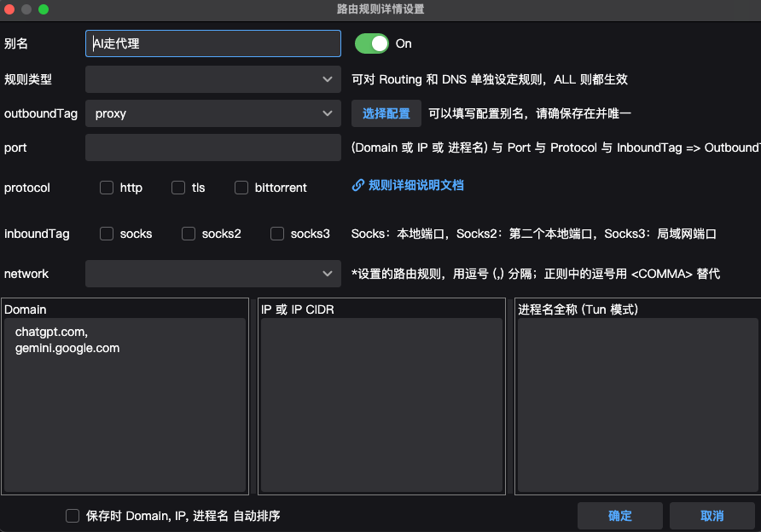The height and width of the screenshot is (532, 761).
Task: Select the alias field containing AI走代理
Action: click(212, 43)
